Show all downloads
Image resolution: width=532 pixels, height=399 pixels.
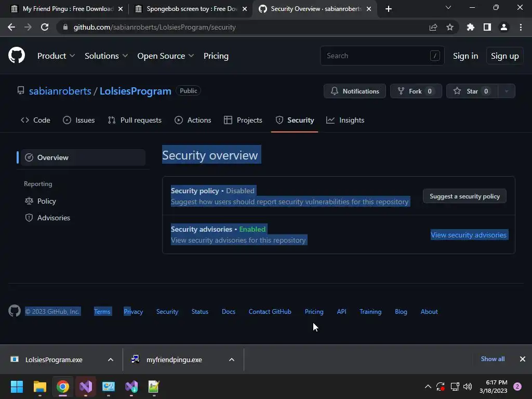493,359
